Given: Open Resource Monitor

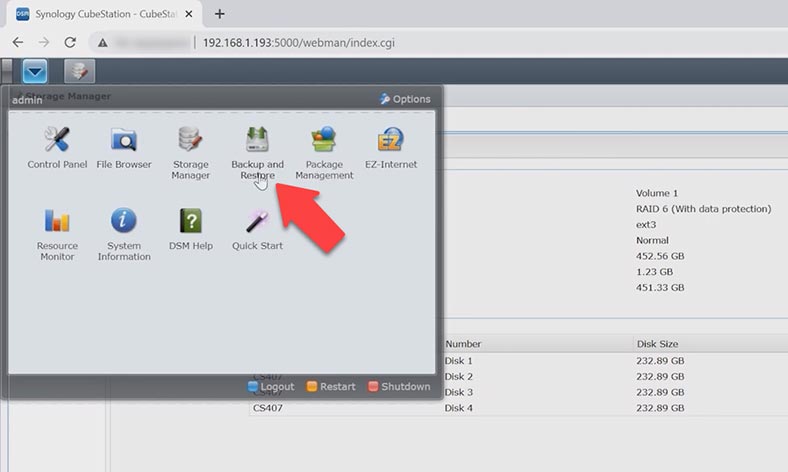Looking at the screenshot, I should point(57,234).
